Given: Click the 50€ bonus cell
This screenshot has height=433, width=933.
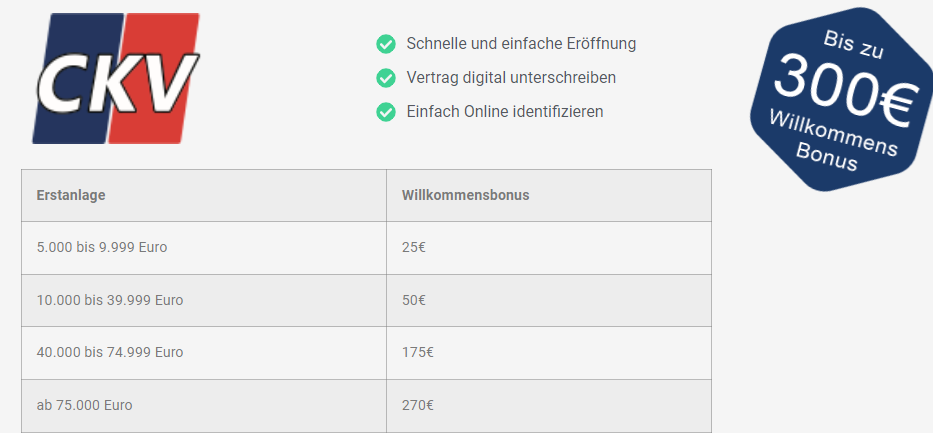Looking at the screenshot, I should pyautogui.click(x=549, y=300).
